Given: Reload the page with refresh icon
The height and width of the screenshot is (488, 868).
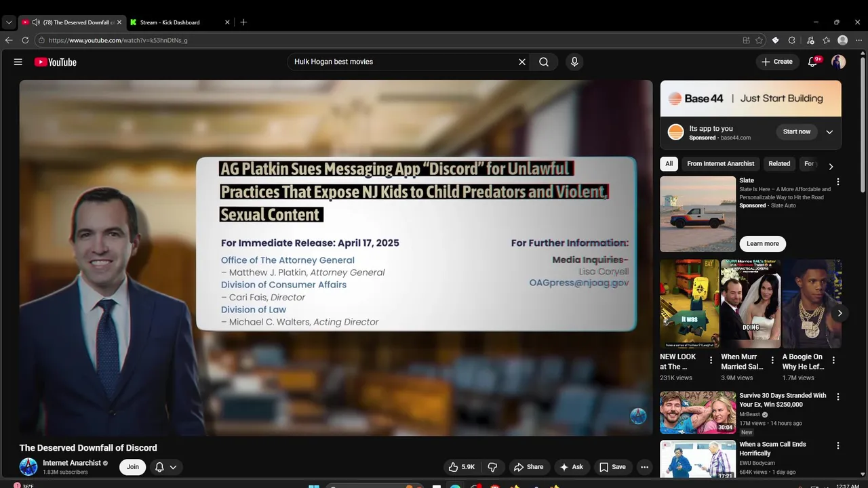Looking at the screenshot, I should pyautogui.click(x=26, y=40).
